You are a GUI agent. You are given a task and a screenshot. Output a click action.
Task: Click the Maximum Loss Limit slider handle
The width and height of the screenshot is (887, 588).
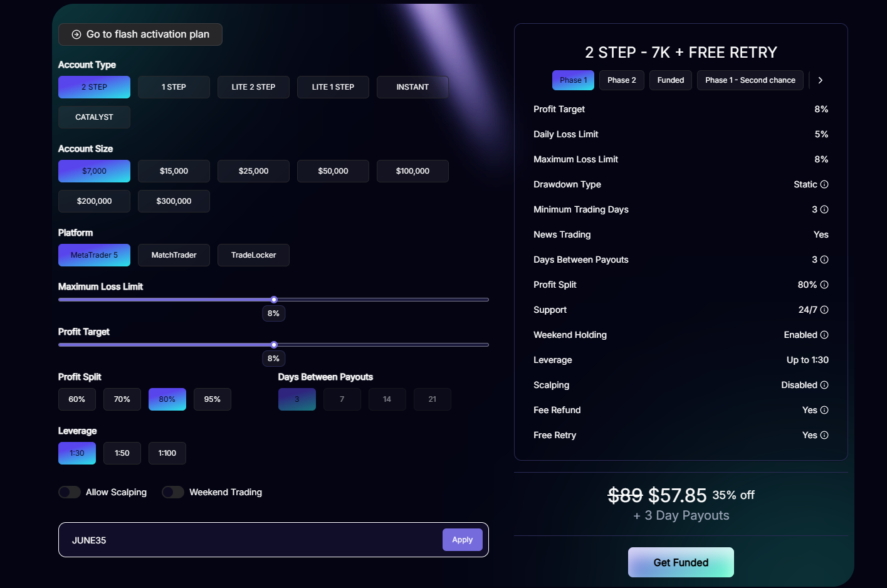(x=274, y=300)
